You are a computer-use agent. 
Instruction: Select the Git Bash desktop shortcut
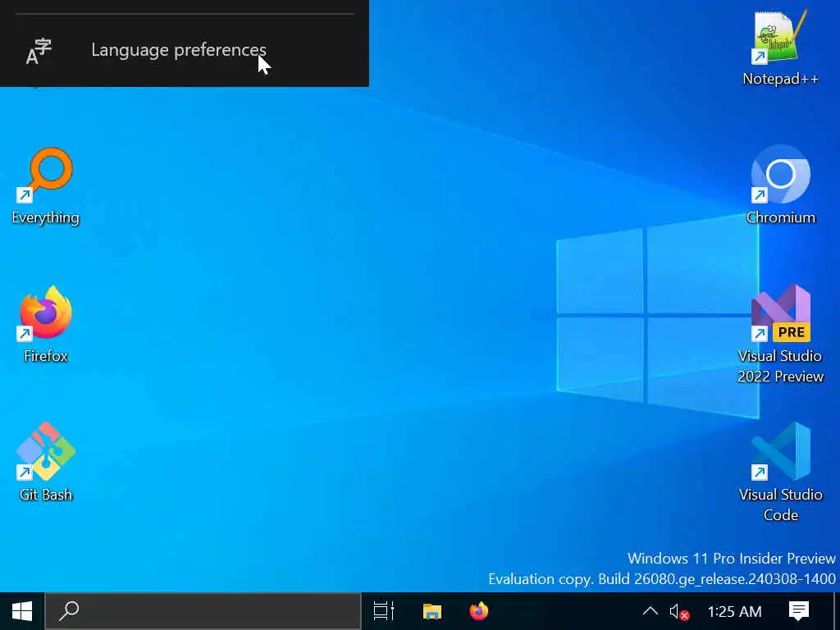click(46, 463)
